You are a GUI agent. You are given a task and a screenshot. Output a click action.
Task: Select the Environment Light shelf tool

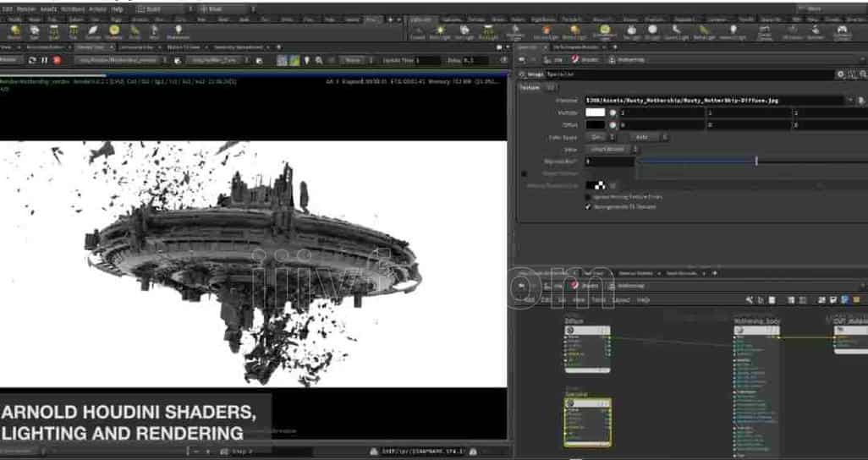605,33
